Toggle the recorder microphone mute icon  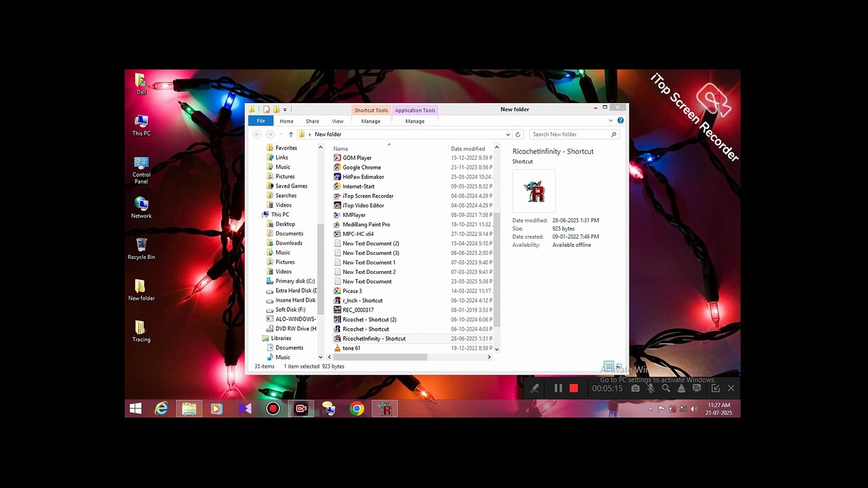[651, 388]
